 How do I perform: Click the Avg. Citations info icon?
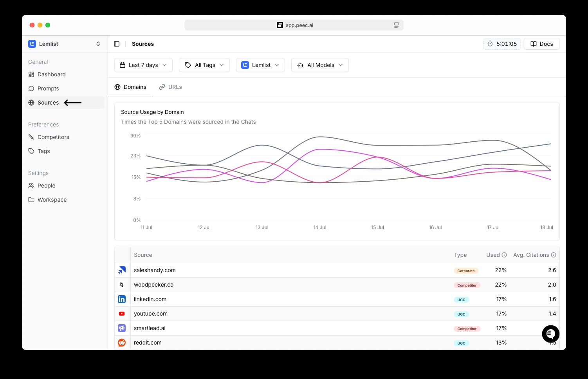click(x=554, y=255)
